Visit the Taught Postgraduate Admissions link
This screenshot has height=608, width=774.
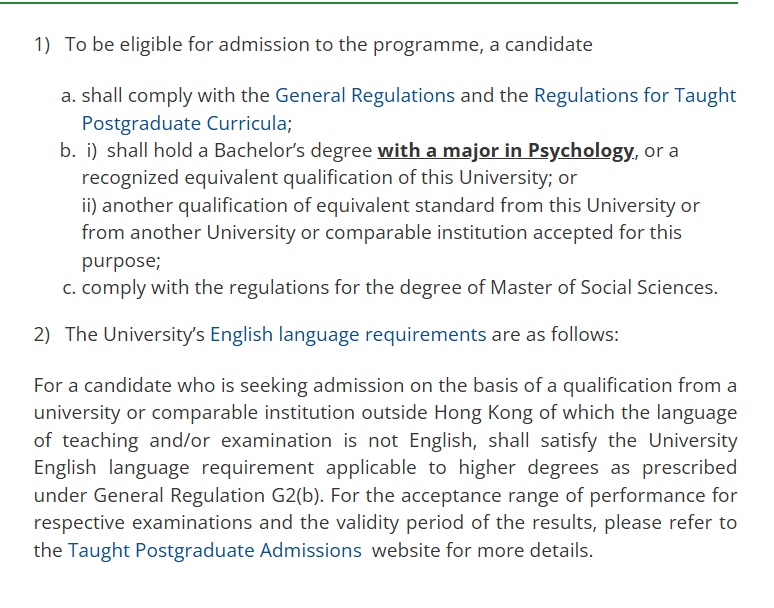[x=214, y=550]
